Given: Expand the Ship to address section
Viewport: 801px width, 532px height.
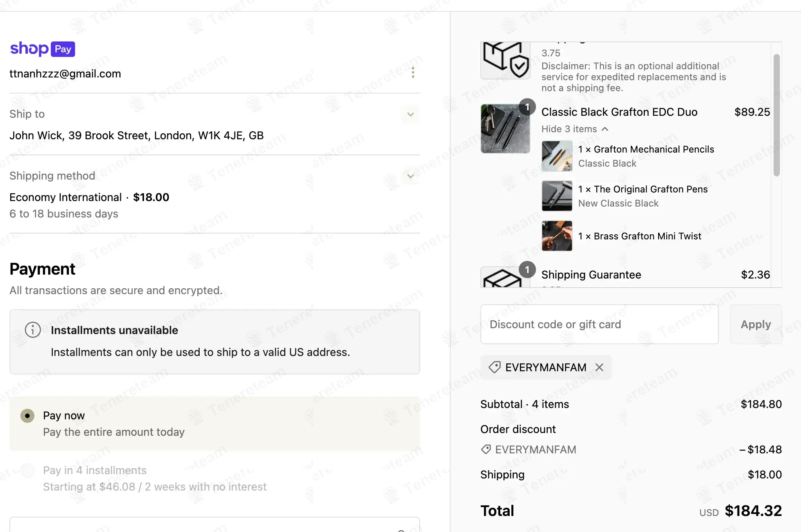Looking at the screenshot, I should 410,114.
